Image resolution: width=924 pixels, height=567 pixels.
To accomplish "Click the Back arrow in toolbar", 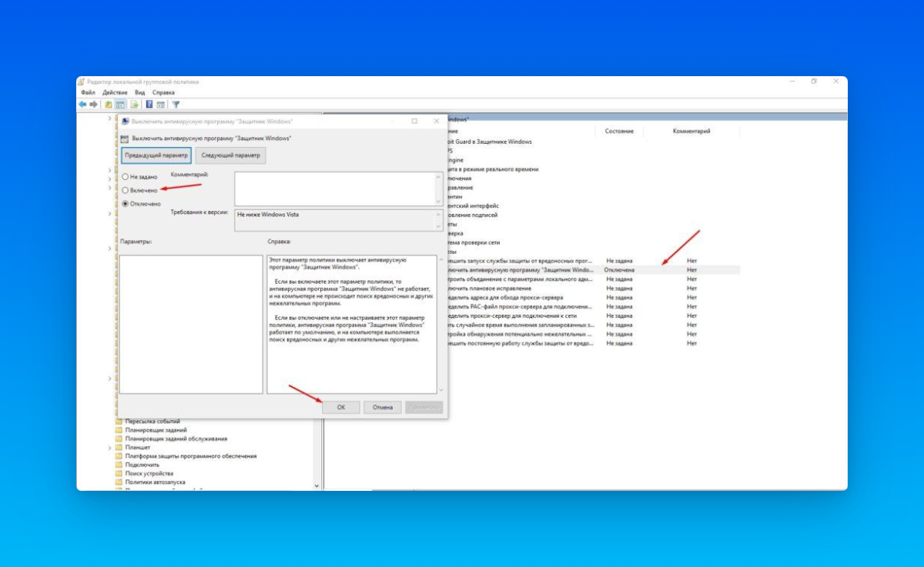I will click(82, 105).
